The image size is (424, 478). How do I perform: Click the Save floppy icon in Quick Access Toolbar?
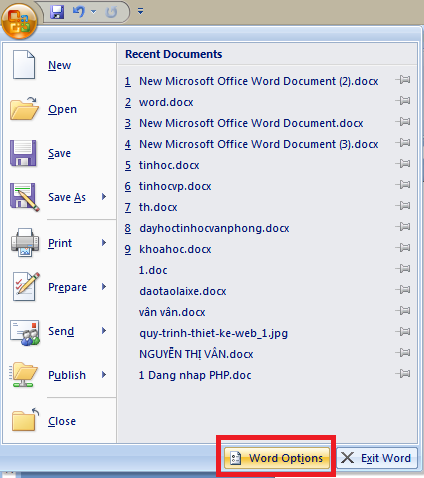(57, 12)
